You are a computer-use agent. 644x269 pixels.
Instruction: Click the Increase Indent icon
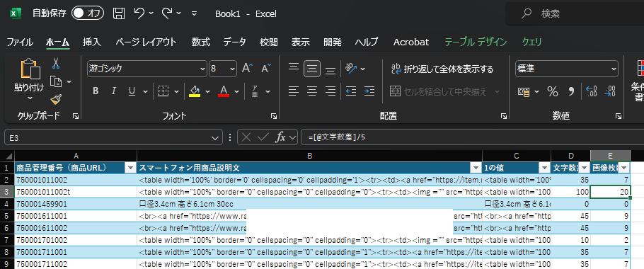[369, 91]
